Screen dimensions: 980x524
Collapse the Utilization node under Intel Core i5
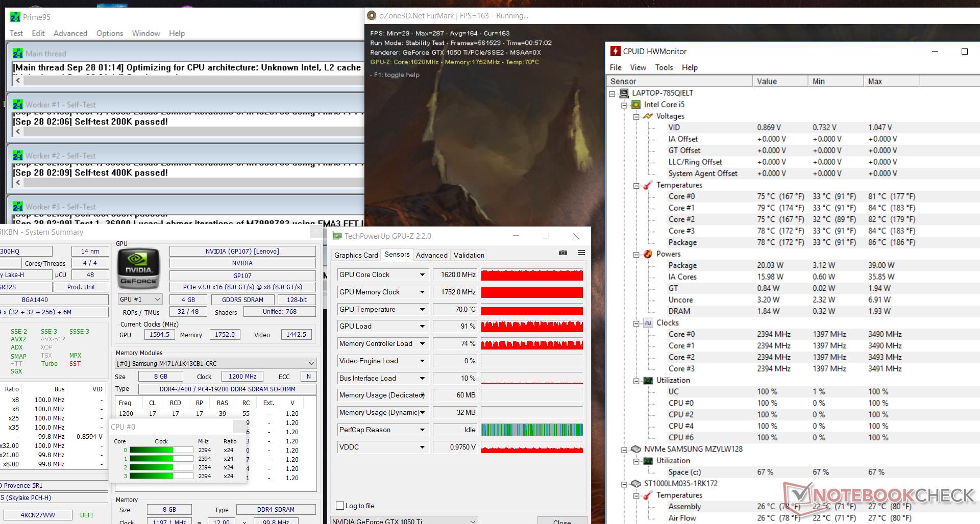tap(636, 381)
